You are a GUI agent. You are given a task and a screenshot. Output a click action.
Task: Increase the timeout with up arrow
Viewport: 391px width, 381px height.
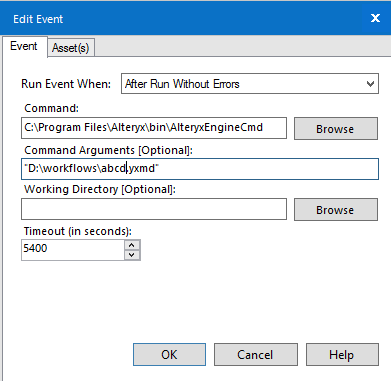click(132, 245)
